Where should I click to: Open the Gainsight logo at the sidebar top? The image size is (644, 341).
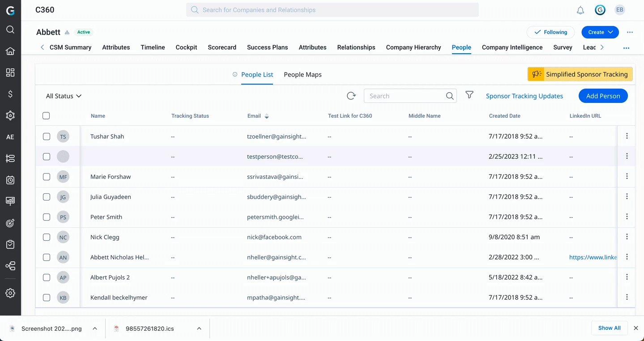click(x=10, y=10)
